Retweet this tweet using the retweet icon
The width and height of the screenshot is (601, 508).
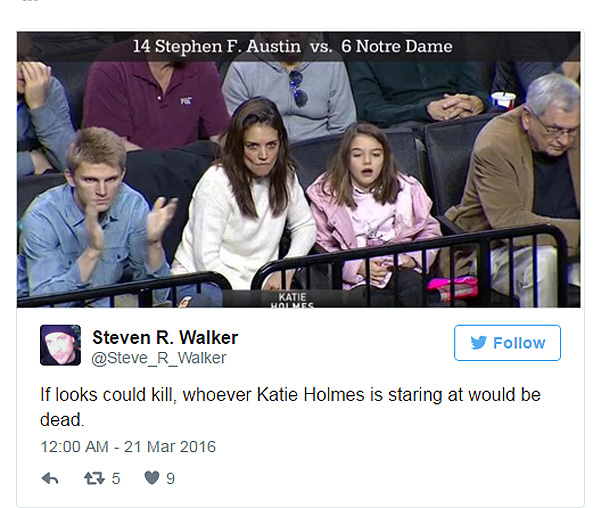tap(93, 478)
